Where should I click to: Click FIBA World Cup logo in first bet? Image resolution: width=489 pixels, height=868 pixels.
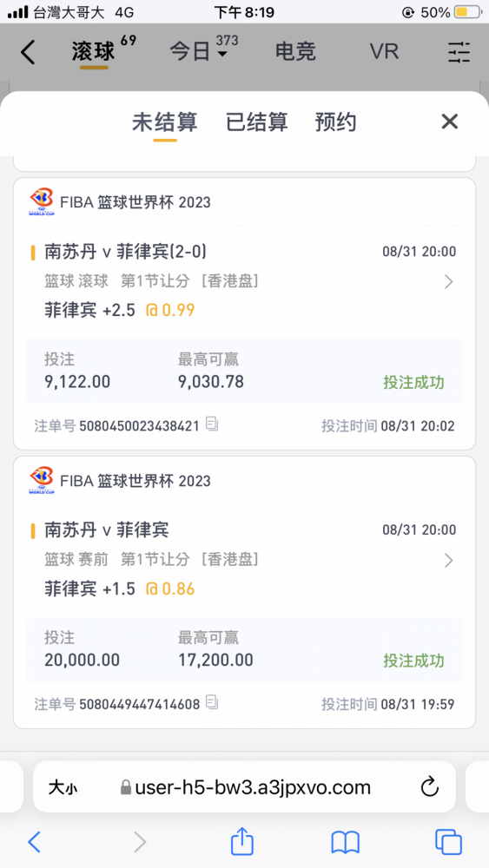pos(41,202)
